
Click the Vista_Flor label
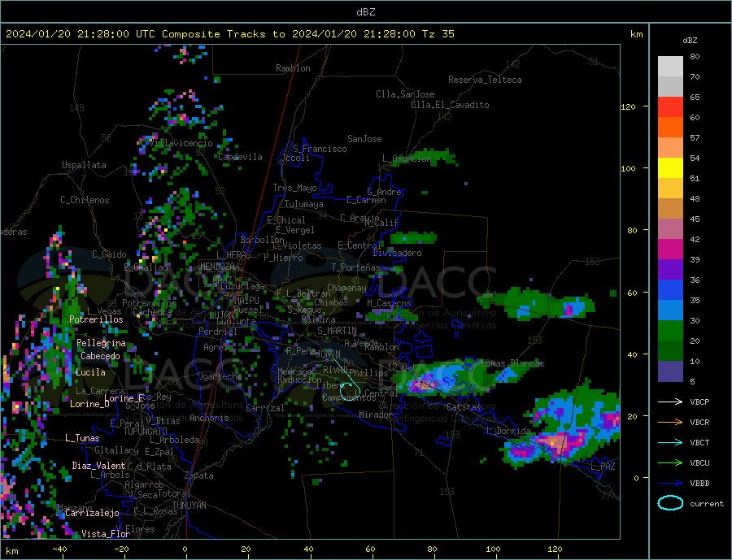click(106, 534)
